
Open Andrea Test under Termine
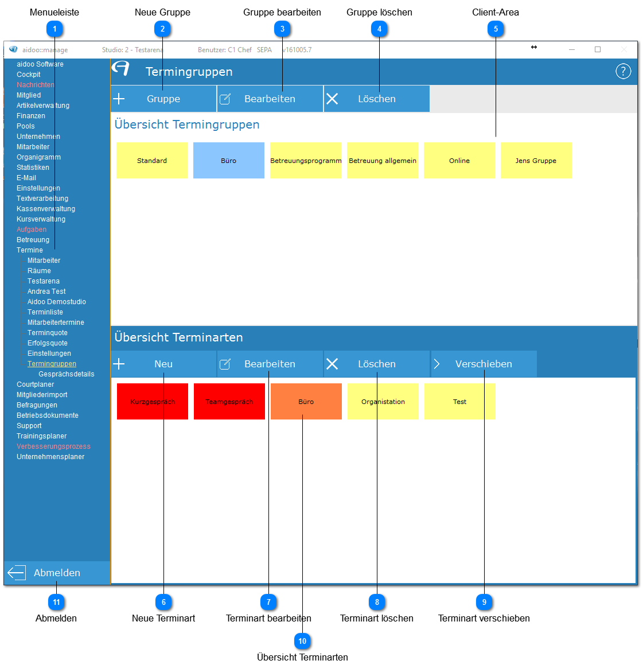[x=46, y=292]
